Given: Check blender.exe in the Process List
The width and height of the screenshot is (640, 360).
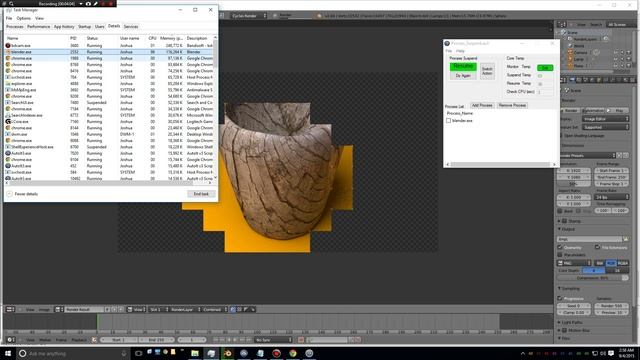Looking at the screenshot, I should click(x=449, y=121).
